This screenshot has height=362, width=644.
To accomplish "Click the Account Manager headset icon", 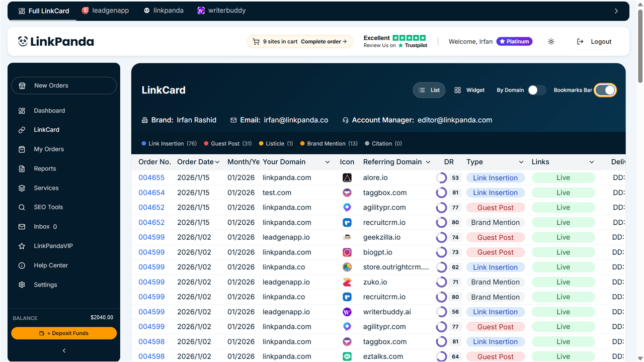I will (x=346, y=120).
